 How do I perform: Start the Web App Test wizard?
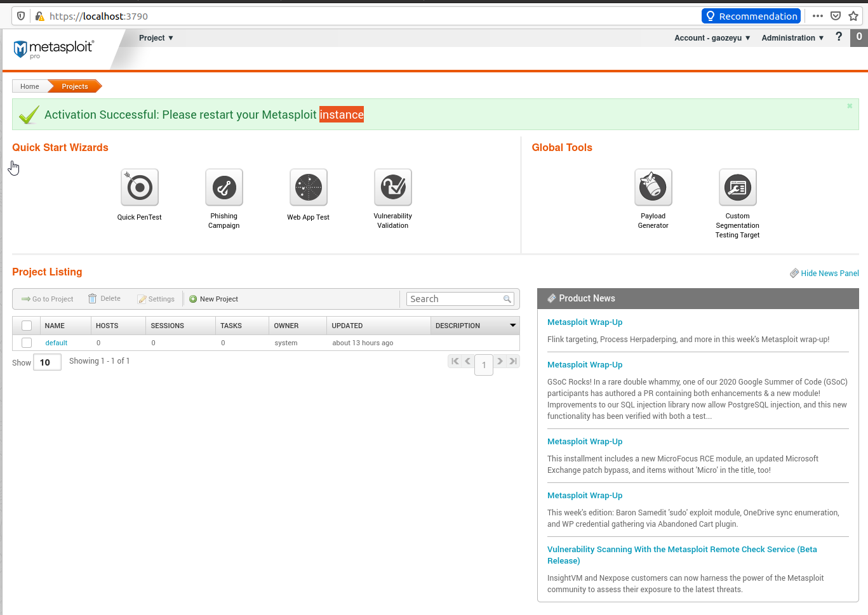(308, 187)
